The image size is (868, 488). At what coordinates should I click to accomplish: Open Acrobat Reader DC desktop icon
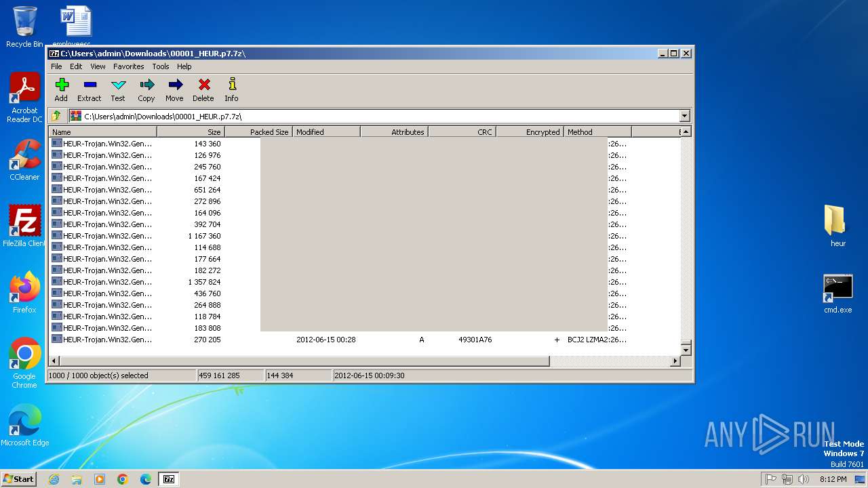24,98
